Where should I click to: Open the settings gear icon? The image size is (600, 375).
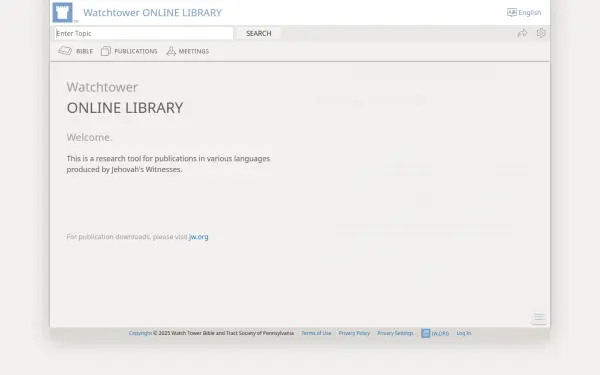pyautogui.click(x=541, y=33)
